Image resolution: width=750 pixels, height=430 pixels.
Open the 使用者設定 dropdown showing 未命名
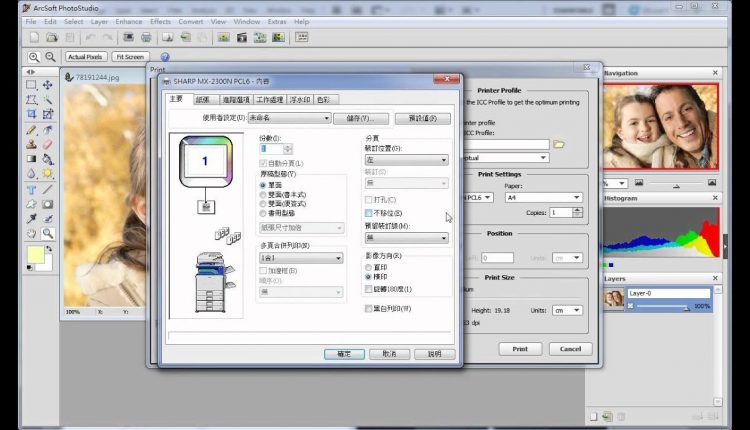[x=289, y=118]
